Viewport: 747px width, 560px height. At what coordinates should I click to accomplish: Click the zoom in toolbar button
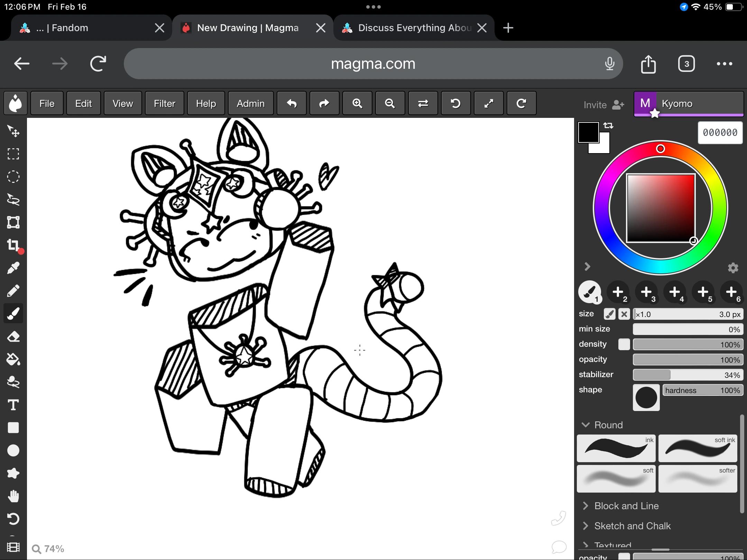pyautogui.click(x=357, y=103)
